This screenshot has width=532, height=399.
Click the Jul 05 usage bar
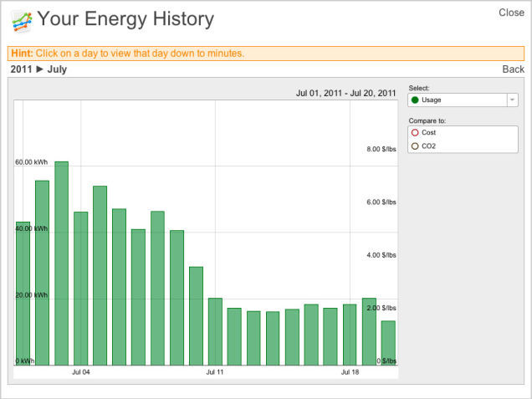[x=100, y=276]
